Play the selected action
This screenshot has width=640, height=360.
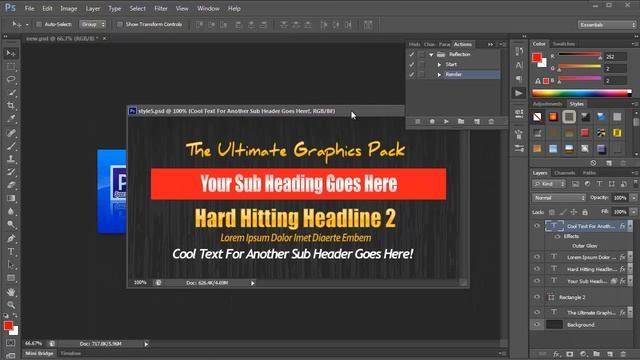click(446, 122)
